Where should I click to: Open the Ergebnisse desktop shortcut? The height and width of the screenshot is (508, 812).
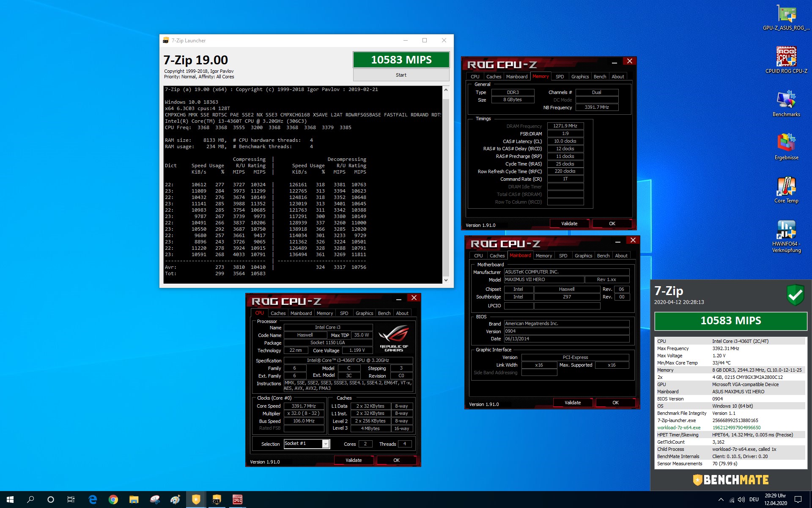point(786,146)
